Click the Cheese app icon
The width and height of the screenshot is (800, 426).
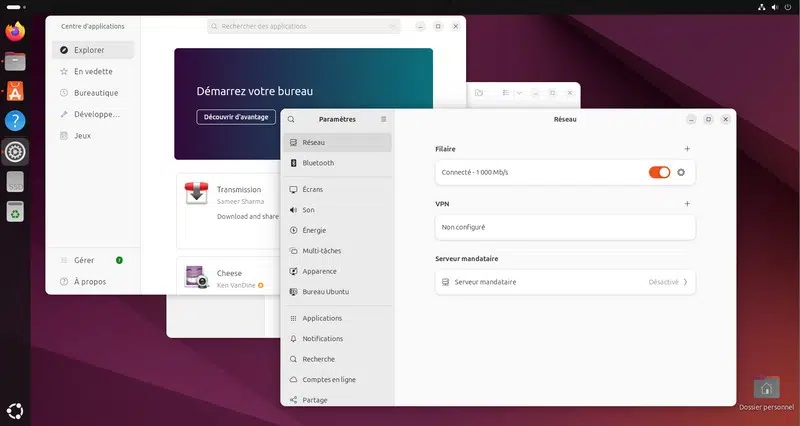pyautogui.click(x=197, y=277)
